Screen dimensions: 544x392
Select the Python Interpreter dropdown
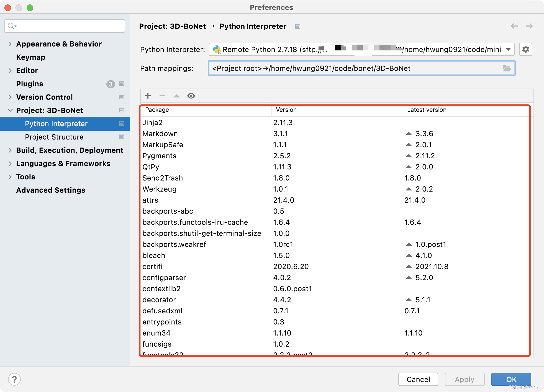[x=361, y=49]
